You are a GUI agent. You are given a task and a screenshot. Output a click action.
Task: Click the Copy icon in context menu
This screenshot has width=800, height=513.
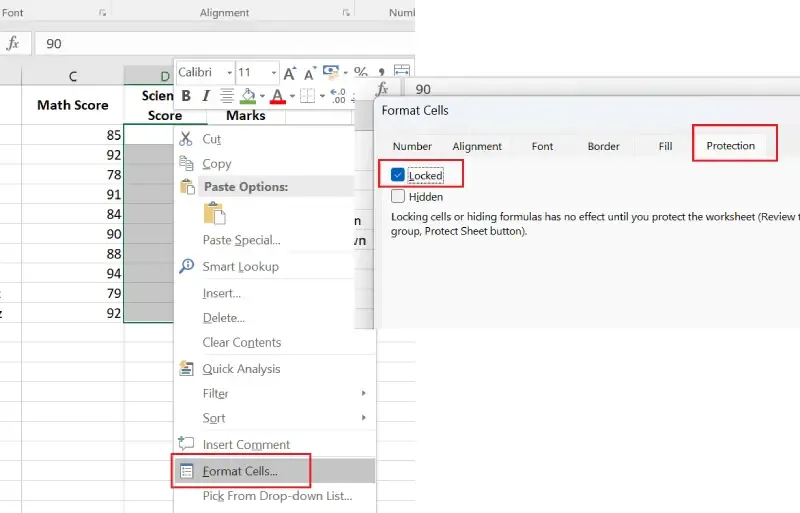tap(186, 163)
